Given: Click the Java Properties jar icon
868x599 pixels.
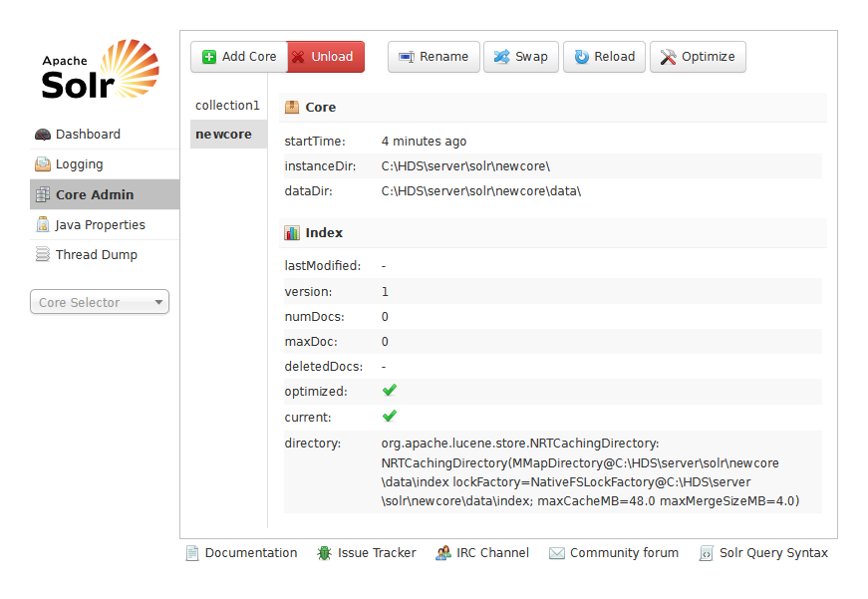Looking at the screenshot, I should pos(43,225).
